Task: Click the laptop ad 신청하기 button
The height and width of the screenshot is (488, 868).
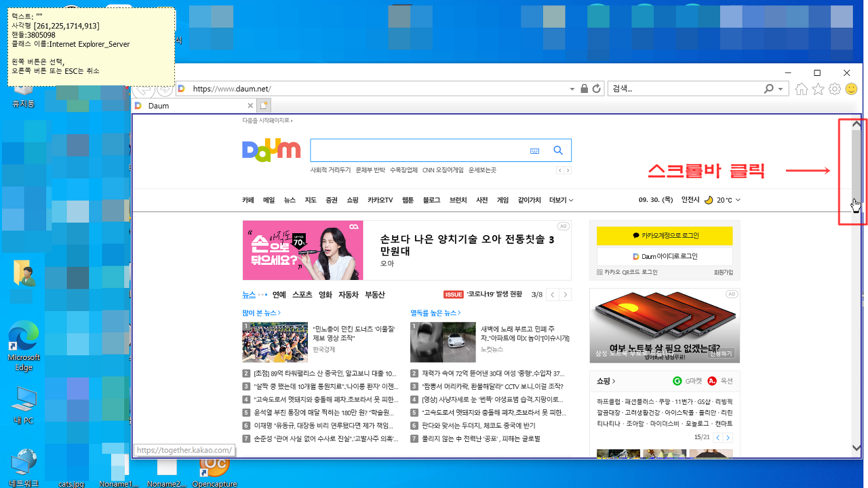Action: pyautogui.click(x=722, y=353)
